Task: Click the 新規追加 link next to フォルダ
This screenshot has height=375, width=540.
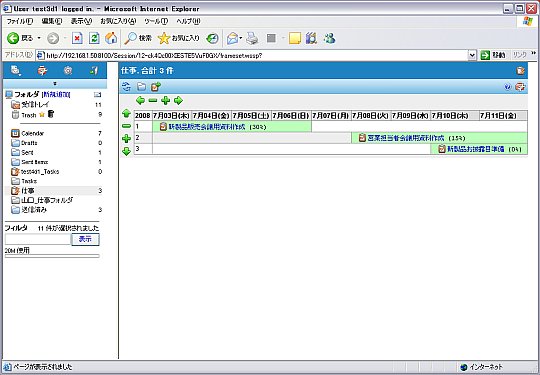Action: [56, 94]
